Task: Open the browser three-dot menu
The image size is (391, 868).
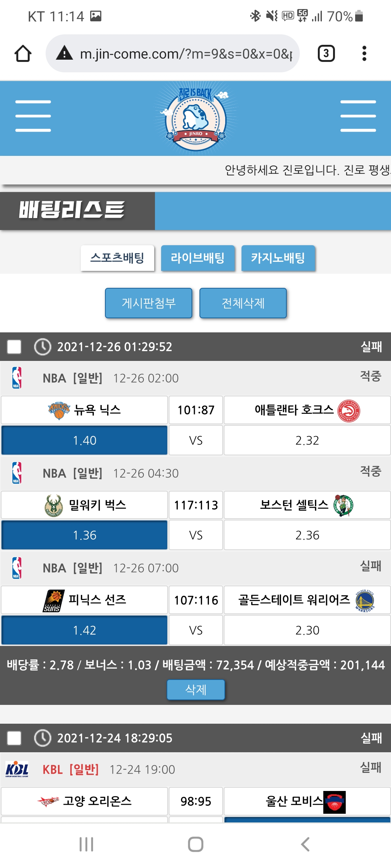Action: click(364, 54)
